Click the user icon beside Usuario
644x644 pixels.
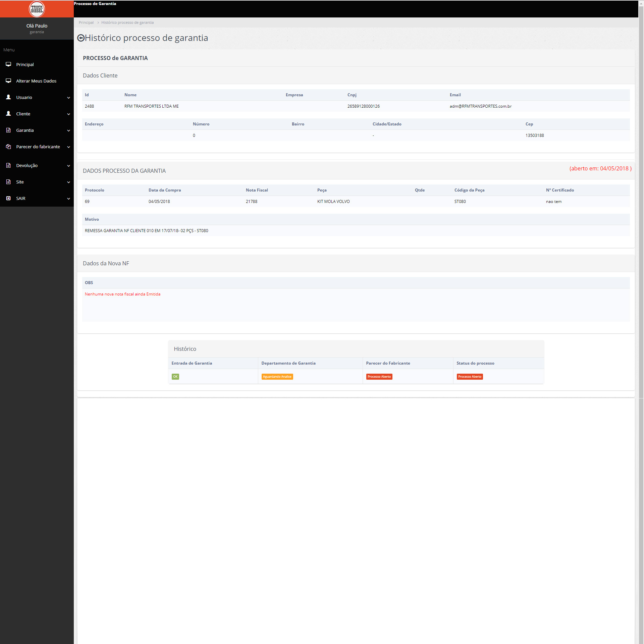pyautogui.click(x=8, y=97)
